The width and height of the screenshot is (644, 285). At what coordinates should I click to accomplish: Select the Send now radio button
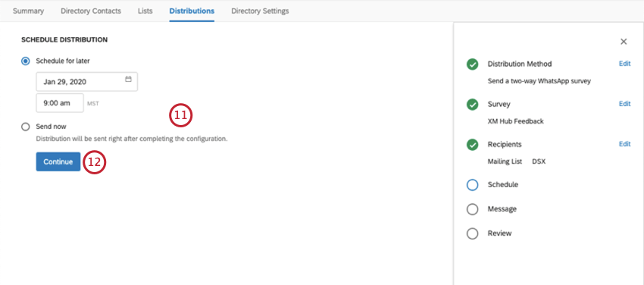click(x=26, y=127)
